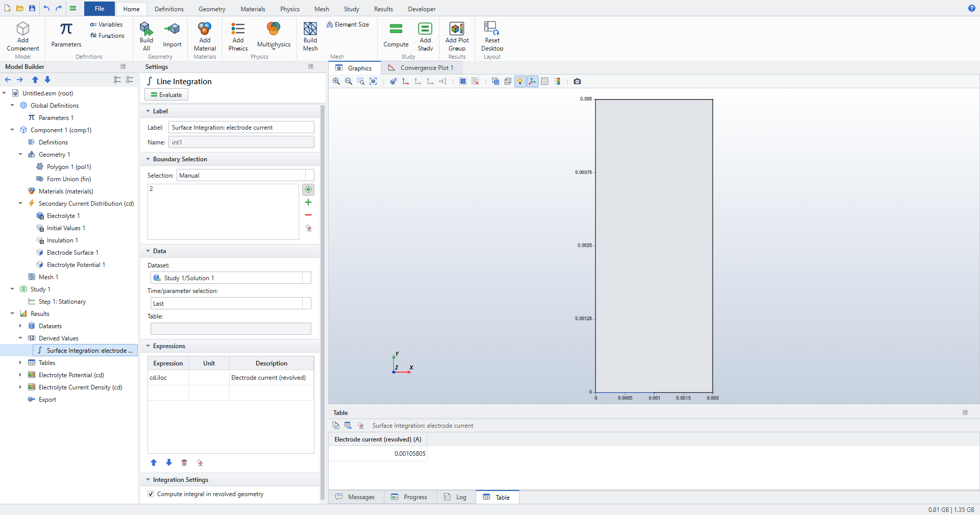
Task: Click the Label text field
Action: click(x=241, y=128)
